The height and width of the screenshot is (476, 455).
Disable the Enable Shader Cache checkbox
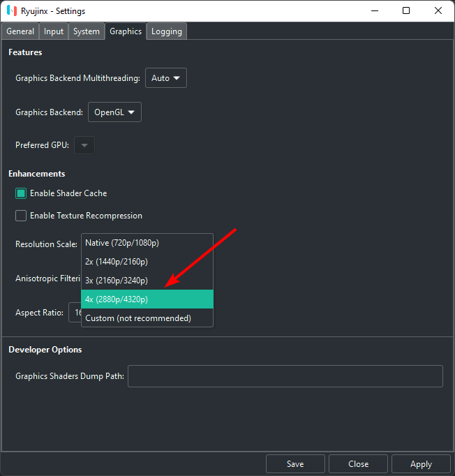[21, 193]
